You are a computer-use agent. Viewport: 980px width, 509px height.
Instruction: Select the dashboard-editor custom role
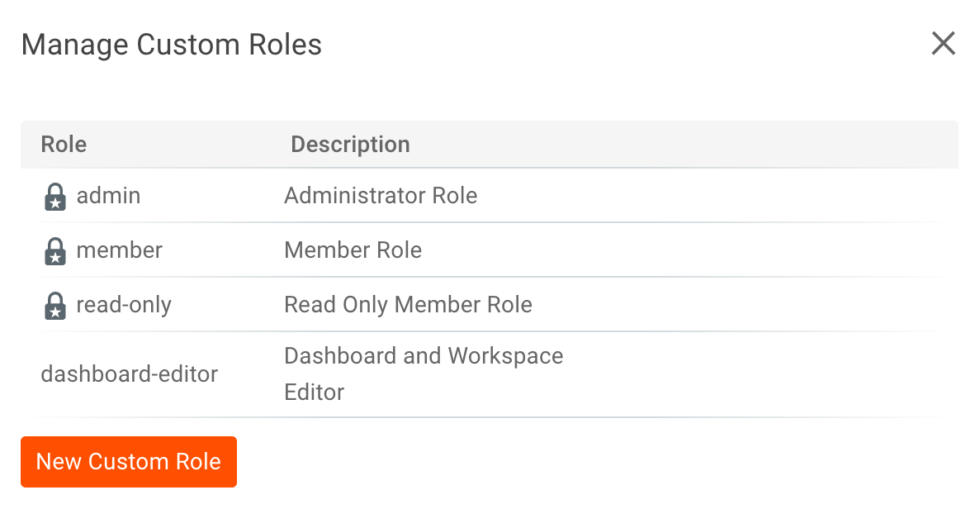[129, 373]
